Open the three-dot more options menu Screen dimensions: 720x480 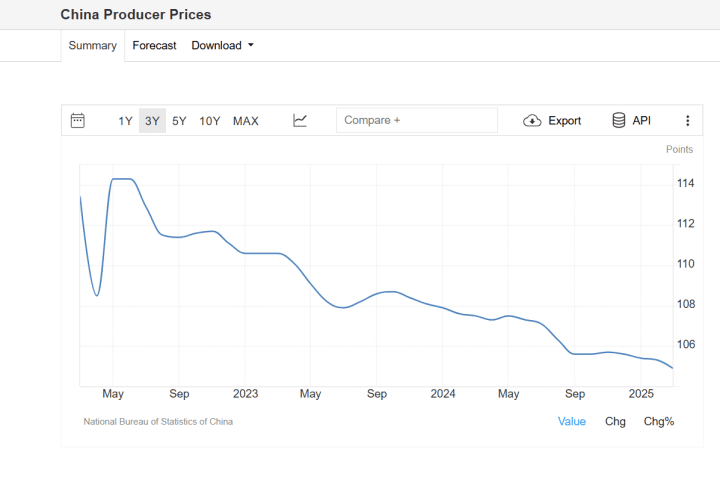click(687, 121)
